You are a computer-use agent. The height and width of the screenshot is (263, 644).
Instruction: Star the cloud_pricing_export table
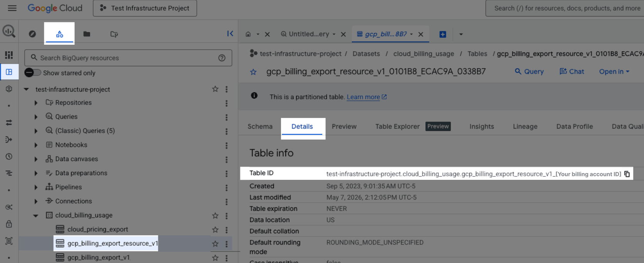click(x=215, y=230)
